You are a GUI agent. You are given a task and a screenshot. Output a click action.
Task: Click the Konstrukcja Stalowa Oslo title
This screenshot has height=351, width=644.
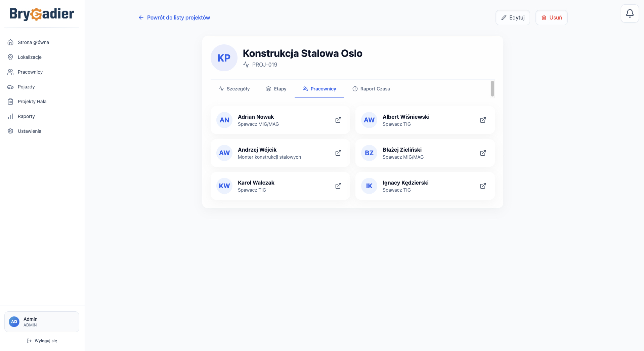point(302,53)
